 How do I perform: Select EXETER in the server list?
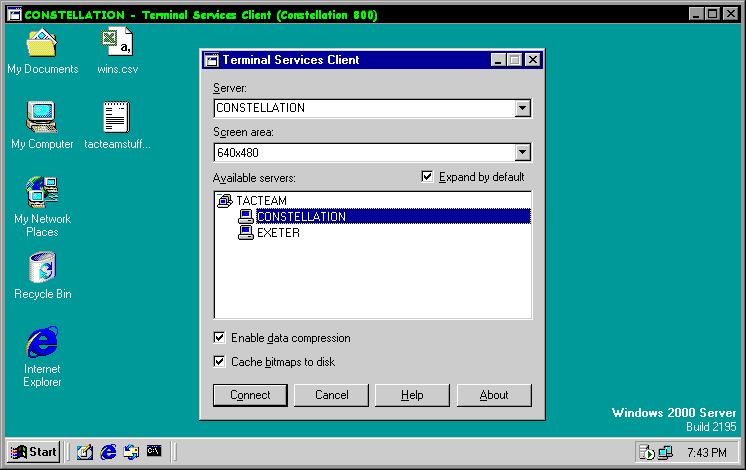(x=278, y=233)
